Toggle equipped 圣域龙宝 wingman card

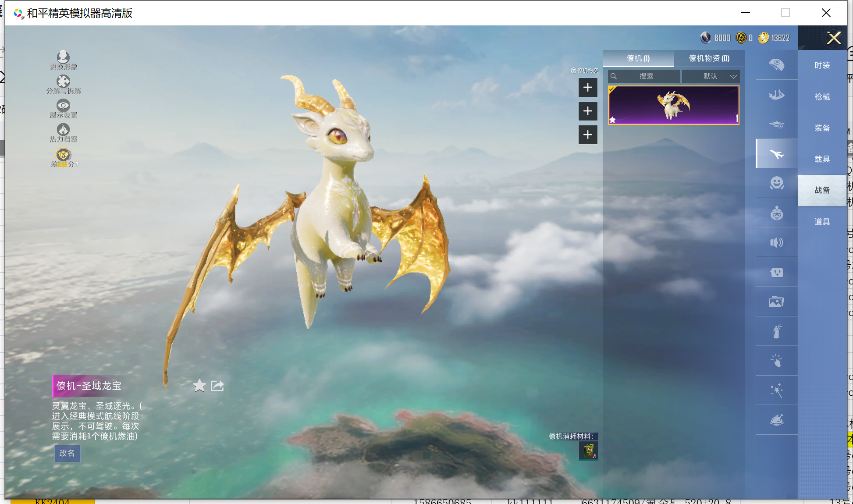click(673, 105)
